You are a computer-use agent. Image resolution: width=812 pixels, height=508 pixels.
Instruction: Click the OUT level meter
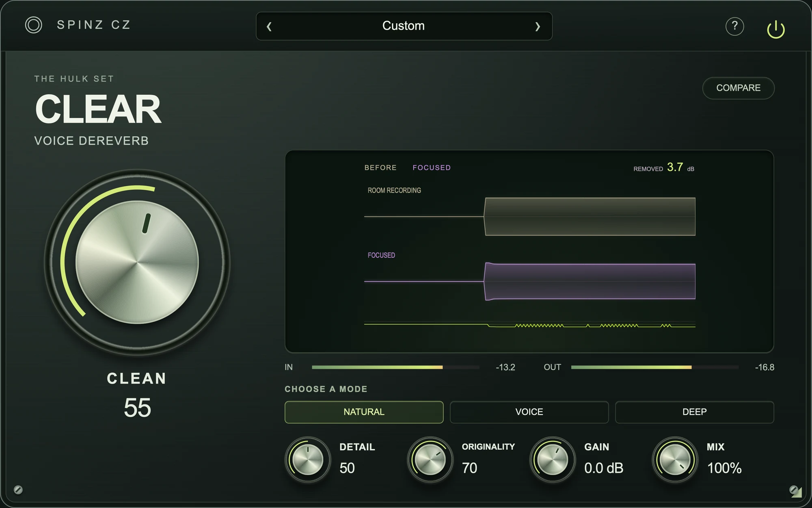(x=655, y=367)
